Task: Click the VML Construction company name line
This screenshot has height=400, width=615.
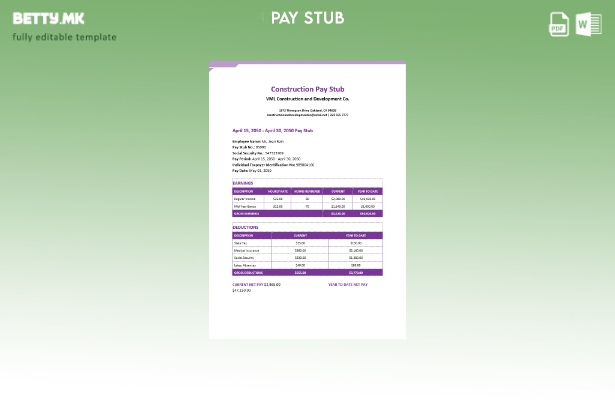Action: pyautogui.click(x=307, y=99)
